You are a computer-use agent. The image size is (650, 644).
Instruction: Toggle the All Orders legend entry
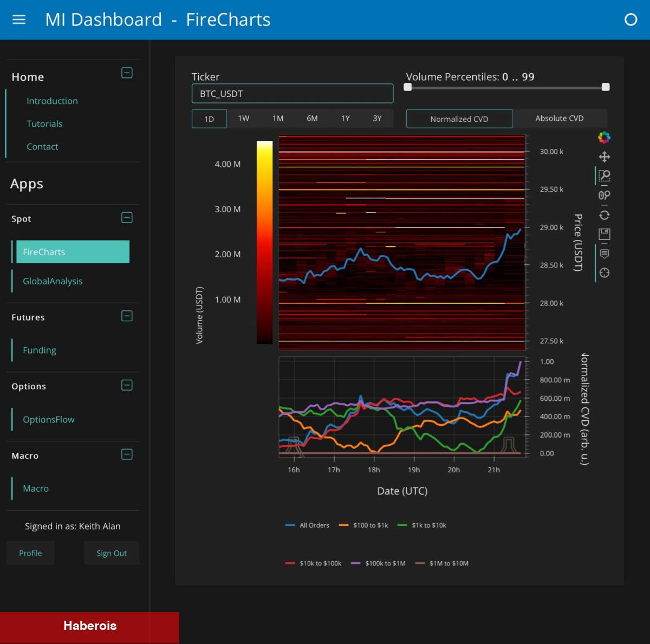click(x=307, y=525)
